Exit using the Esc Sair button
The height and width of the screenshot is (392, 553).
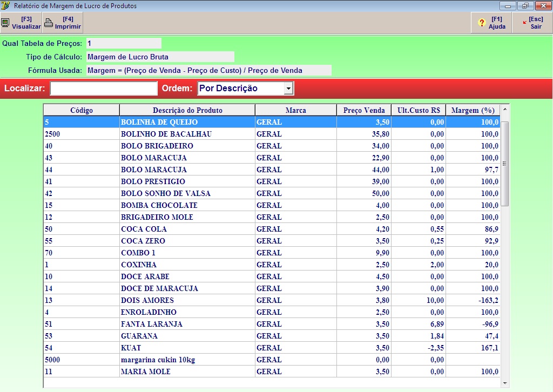click(532, 23)
